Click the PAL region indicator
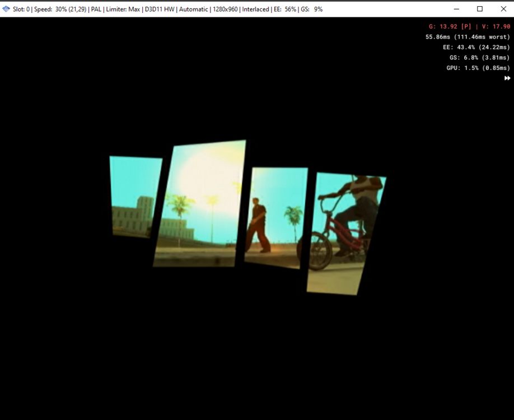The width and height of the screenshot is (514, 420). click(x=95, y=9)
